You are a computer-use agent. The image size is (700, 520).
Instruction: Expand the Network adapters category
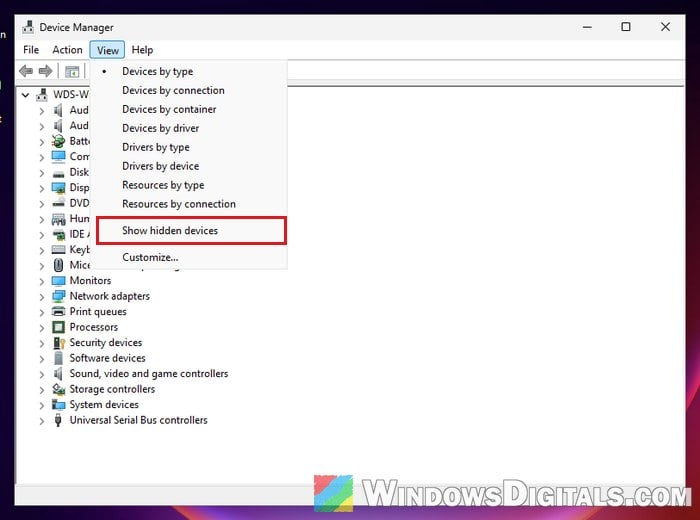point(42,297)
